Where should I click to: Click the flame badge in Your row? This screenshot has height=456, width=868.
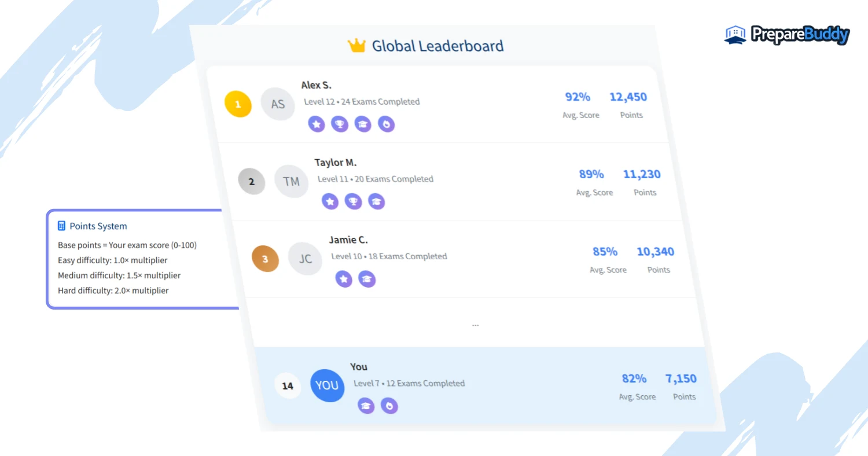click(x=389, y=406)
